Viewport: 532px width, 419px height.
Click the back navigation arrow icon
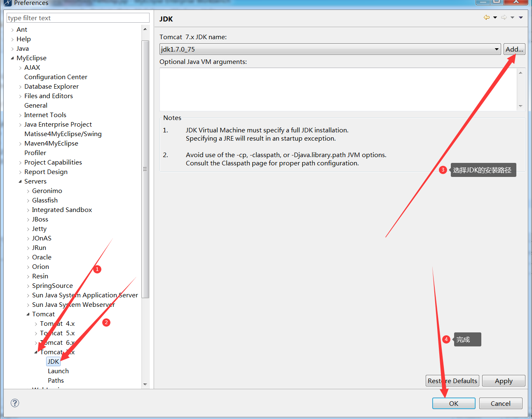pos(487,17)
